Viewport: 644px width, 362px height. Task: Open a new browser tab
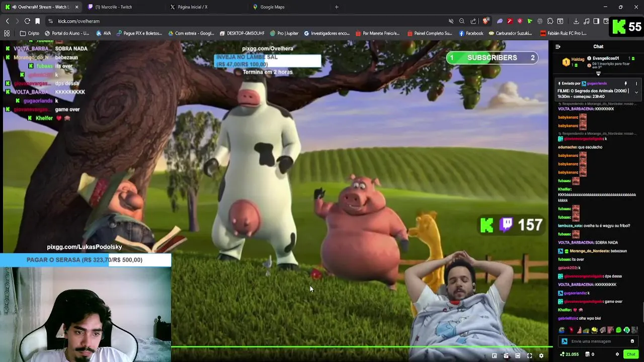(337, 7)
